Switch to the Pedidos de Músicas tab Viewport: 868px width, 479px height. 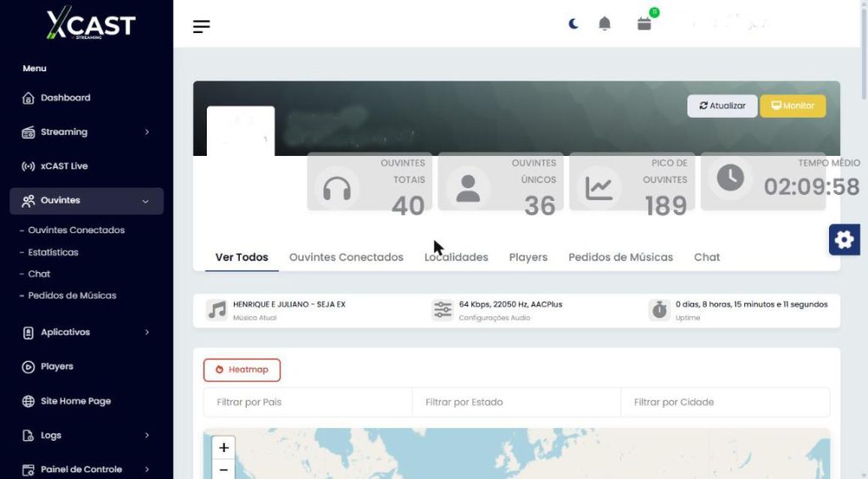tap(620, 257)
